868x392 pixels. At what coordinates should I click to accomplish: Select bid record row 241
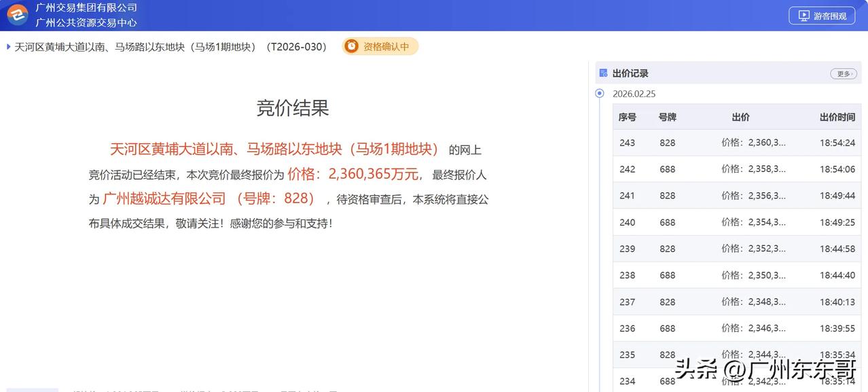click(737, 196)
